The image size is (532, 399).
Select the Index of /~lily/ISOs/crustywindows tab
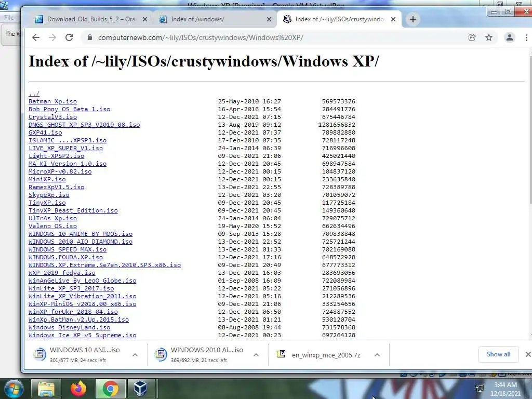[339, 19]
